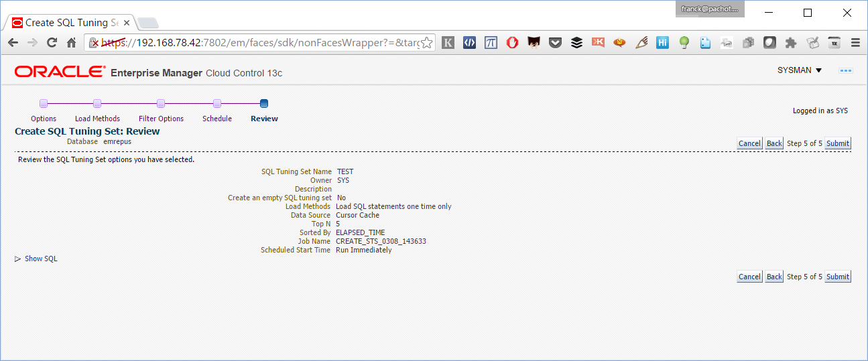Click the ELAPSED_TIME sort value
The height and width of the screenshot is (361, 868).
click(361, 232)
